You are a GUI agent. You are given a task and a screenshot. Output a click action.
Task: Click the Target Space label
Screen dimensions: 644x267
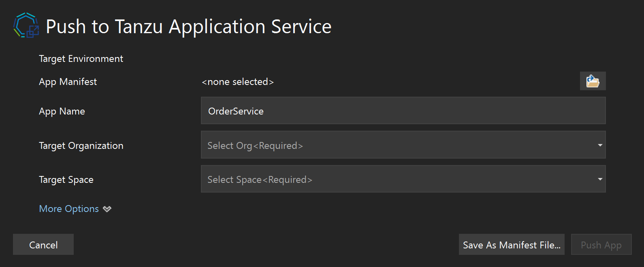click(66, 180)
